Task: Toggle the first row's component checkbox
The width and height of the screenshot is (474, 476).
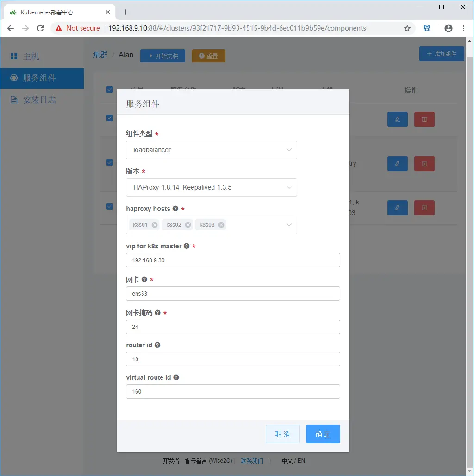Action: tap(109, 117)
